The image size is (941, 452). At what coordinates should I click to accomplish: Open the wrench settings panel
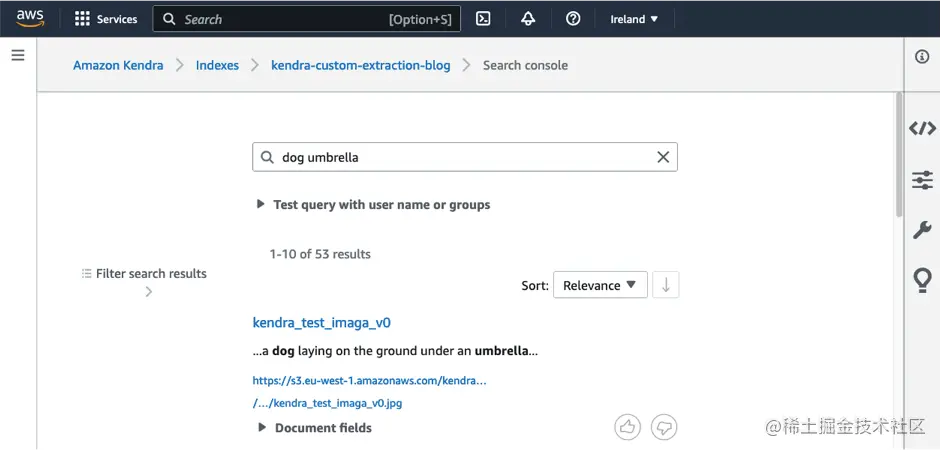922,231
